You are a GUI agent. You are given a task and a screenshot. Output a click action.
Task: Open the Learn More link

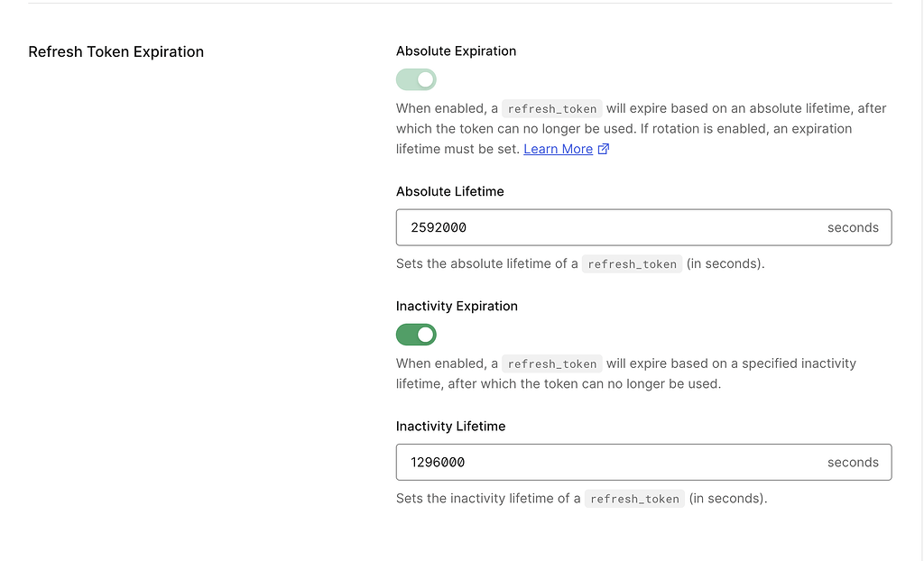tap(558, 149)
